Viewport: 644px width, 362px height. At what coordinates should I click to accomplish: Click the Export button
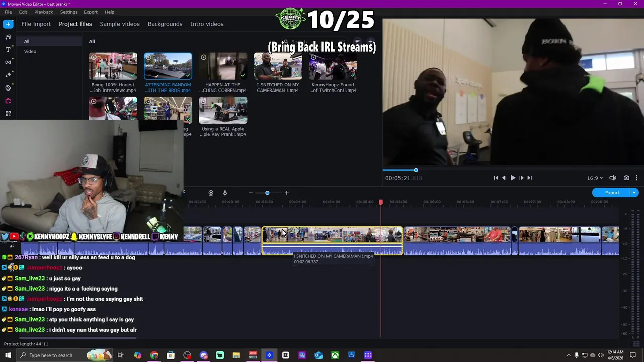[x=612, y=193]
